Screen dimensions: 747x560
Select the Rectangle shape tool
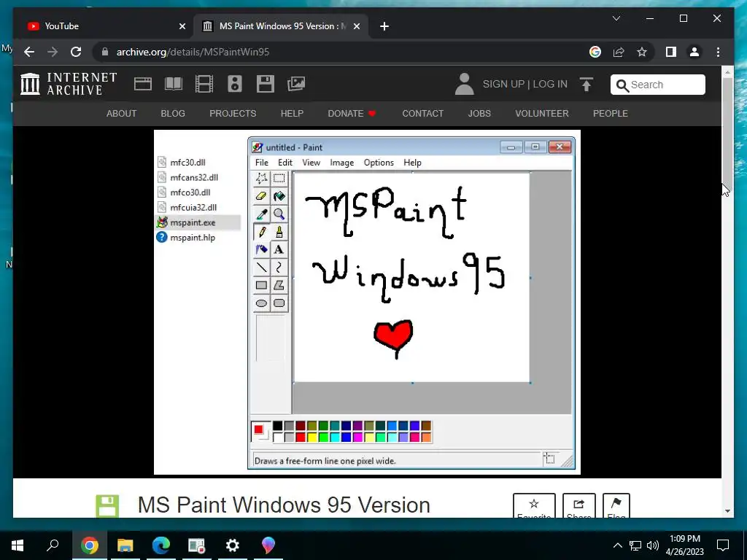262,285
